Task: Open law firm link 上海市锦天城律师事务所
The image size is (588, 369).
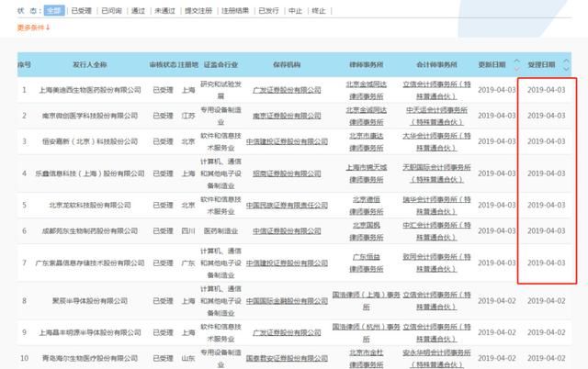Action: click(x=366, y=173)
